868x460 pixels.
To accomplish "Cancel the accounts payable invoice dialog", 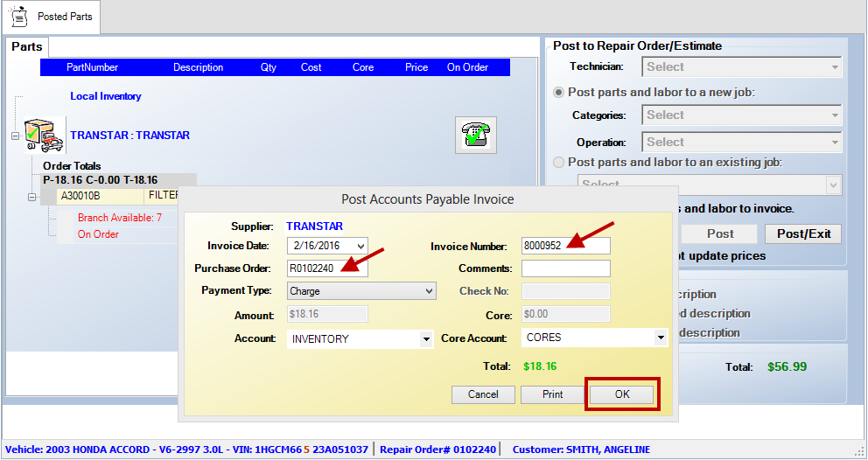I will (483, 394).
